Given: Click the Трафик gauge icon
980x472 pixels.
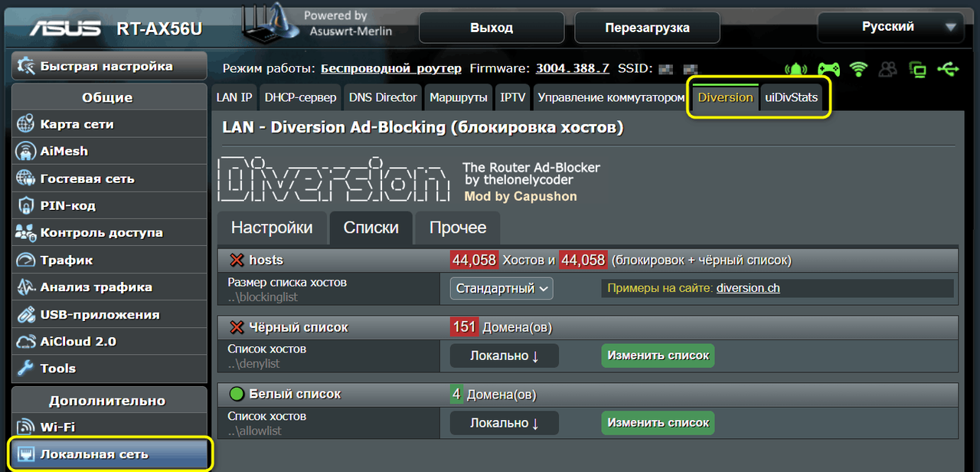Looking at the screenshot, I should pyautogui.click(x=26, y=260).
